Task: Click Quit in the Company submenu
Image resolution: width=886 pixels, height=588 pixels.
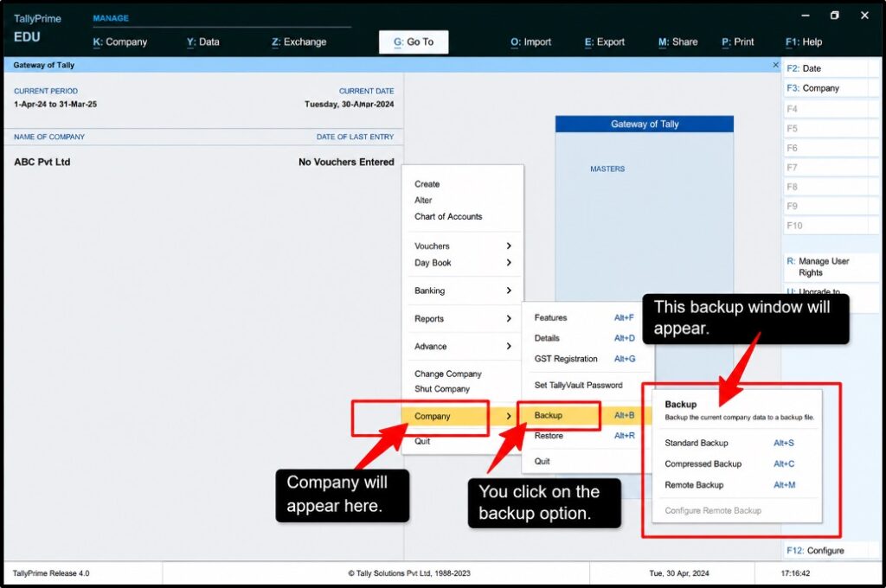Action: 542,461
